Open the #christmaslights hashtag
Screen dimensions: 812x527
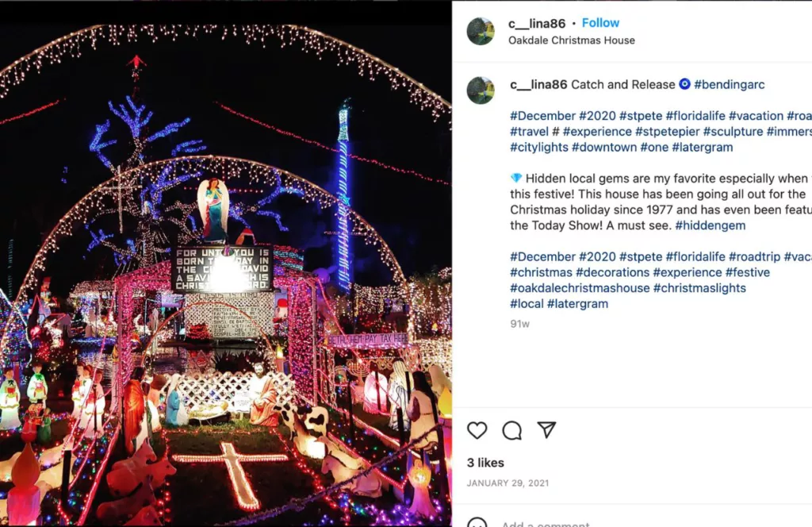(x=699, y=288)
